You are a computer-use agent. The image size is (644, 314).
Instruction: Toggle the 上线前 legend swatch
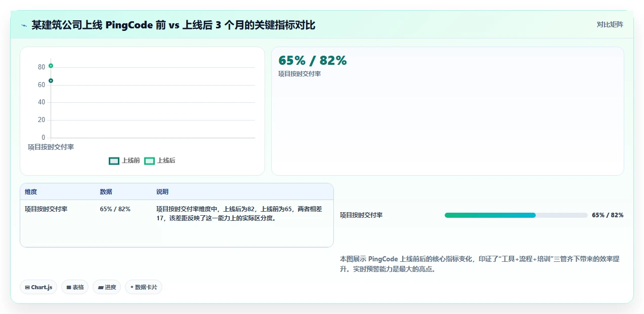[x=114, y=161]
